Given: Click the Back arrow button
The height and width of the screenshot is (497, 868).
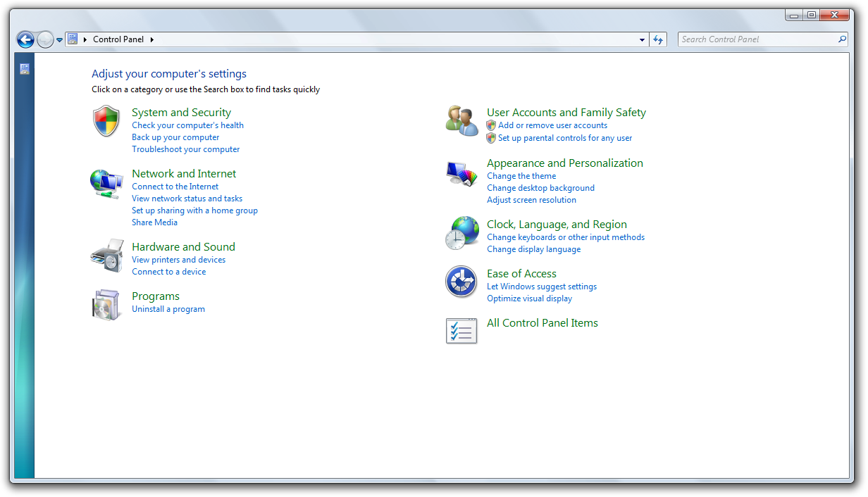Looking at the screenshot, I should coord(25,40).
